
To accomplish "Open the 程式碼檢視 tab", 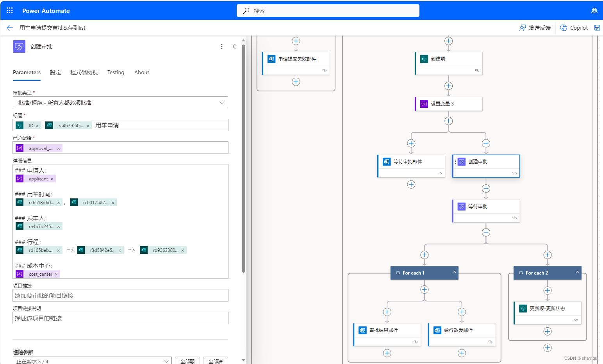I will 84,72.
